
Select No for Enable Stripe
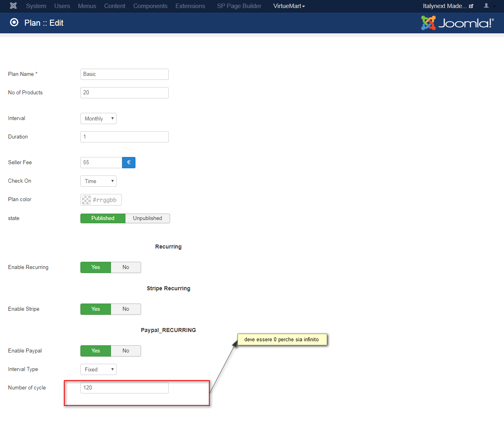(x=126, y=309)
